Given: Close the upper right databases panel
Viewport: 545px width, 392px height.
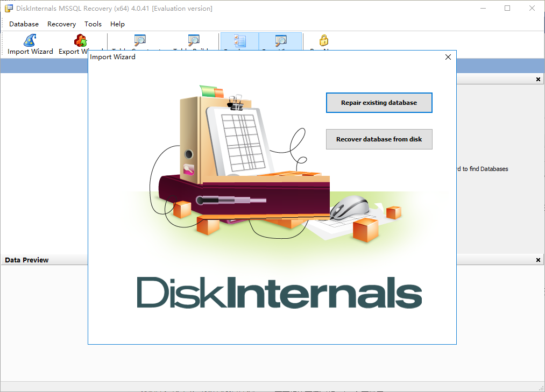Looking at the screenshot, I should click(538, 79).
